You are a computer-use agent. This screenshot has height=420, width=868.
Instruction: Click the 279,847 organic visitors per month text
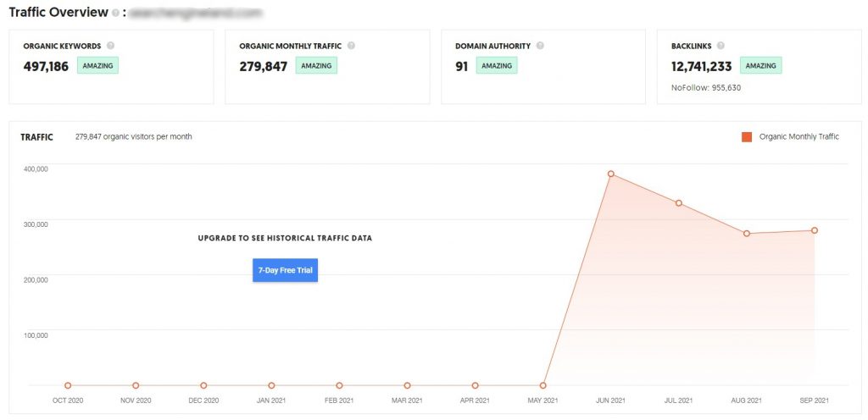click(x=133, y=136)
